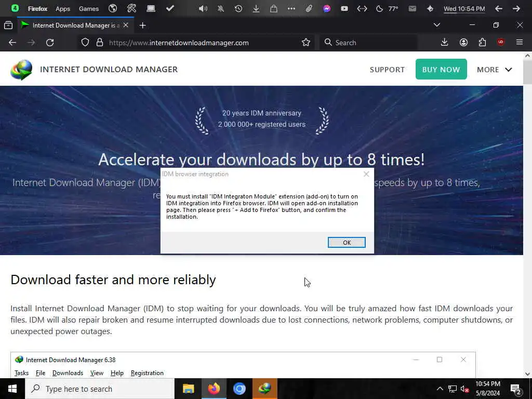Open a new tab with plus button
Viewport: 532px width, 399px height.
point(142,25)
